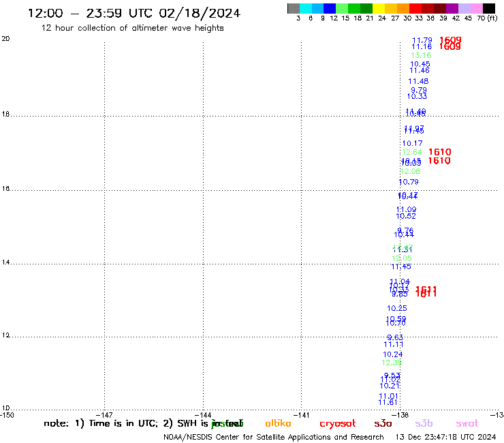The height and width of the screenshot is (443, 504).
Task: Click the wave height reading 11.45
Action: click(401, 266)
